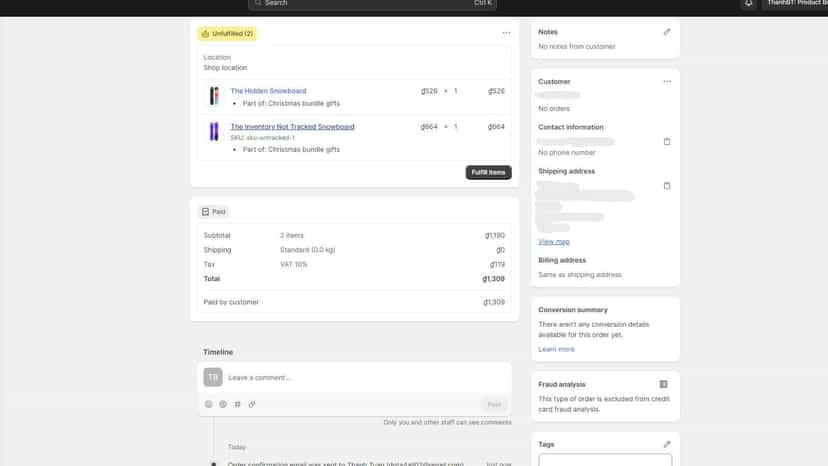828x466 pixels.
Task: Open fraud analysis details icon
Action: pos(663,384)
